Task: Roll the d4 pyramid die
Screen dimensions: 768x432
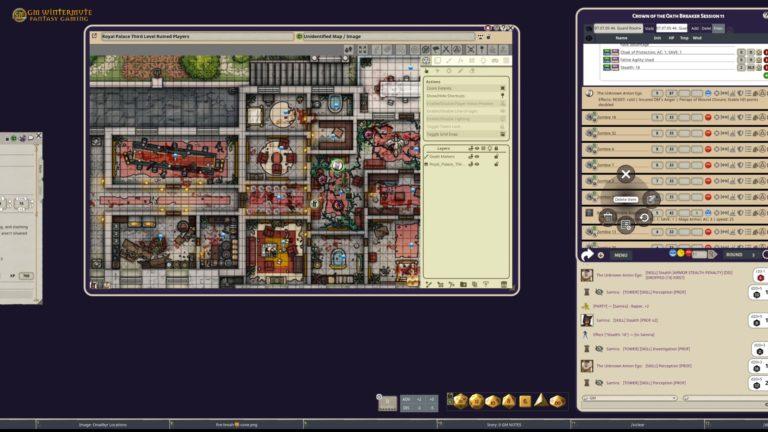Action: click(x=541, y=401)
